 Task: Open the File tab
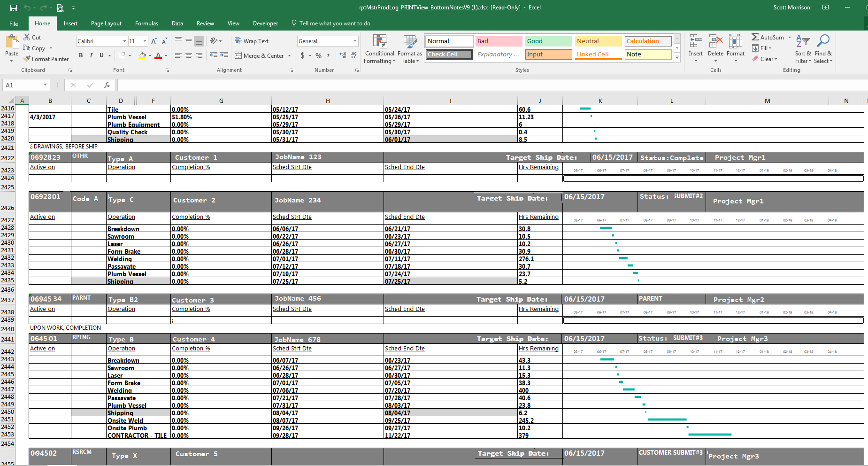pyautogui.click(x=14, y=23)
